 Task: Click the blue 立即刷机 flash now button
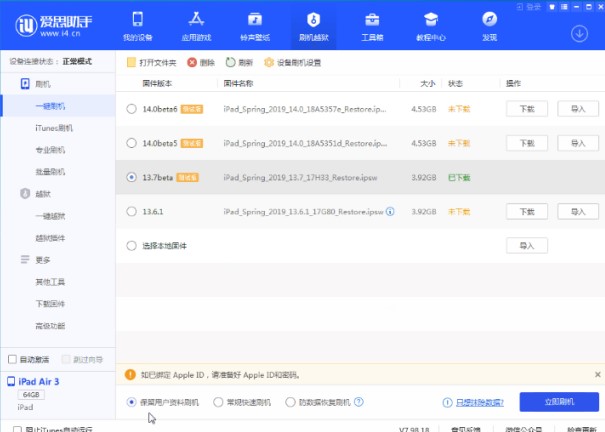[x=559, y=402]
